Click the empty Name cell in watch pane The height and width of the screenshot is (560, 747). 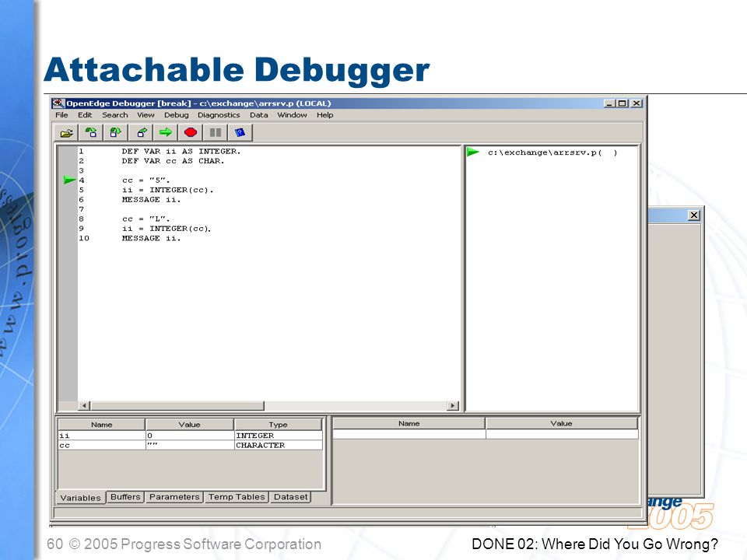(409, 434)
